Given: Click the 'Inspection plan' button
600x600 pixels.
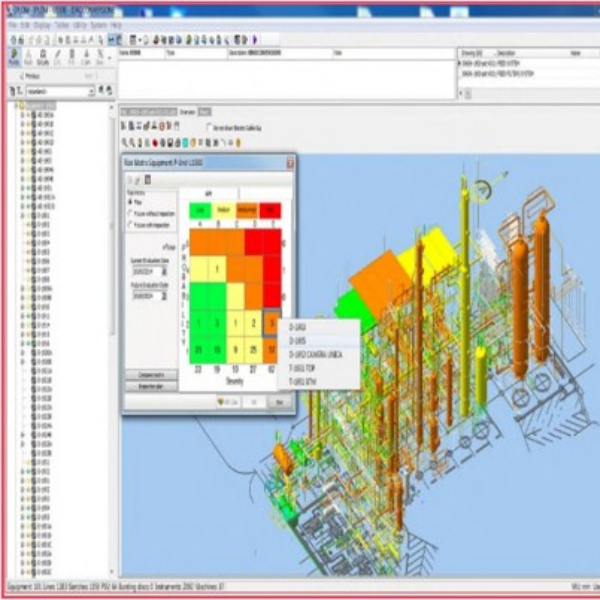Looking at the screenshot, I should [153, 386].
